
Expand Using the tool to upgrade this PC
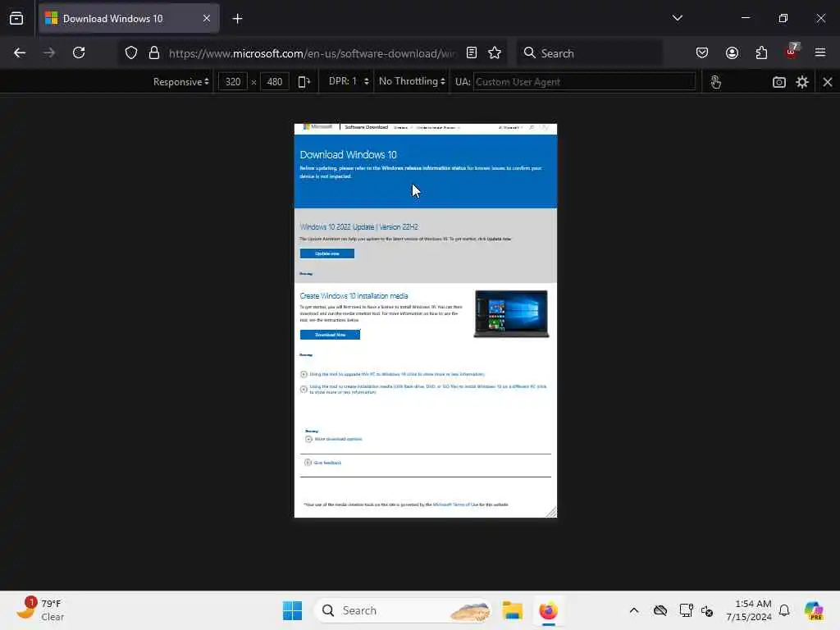[396, 374]
